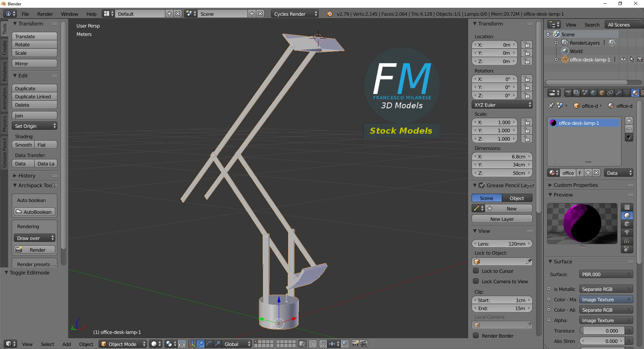644x349 pixels.
Task: Select the hair strands preview shape
Action: pyautogui.click(x=627, y=241)
